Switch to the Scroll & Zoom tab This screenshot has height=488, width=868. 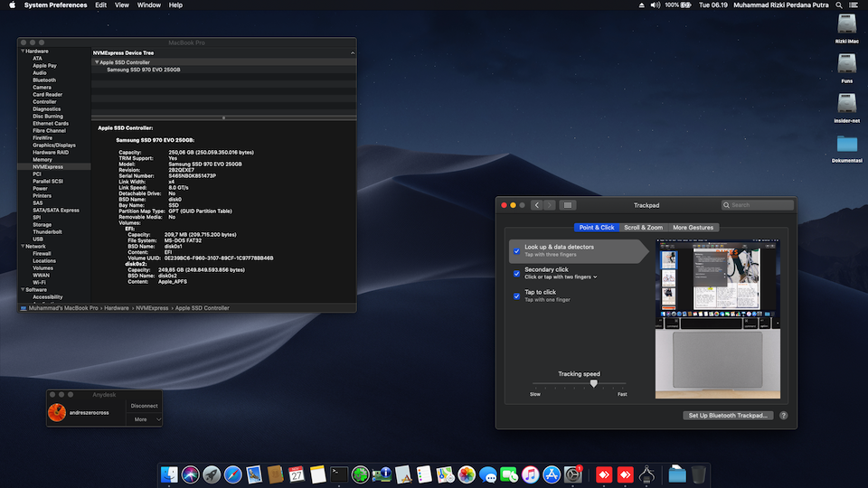(x=643, y=228)
